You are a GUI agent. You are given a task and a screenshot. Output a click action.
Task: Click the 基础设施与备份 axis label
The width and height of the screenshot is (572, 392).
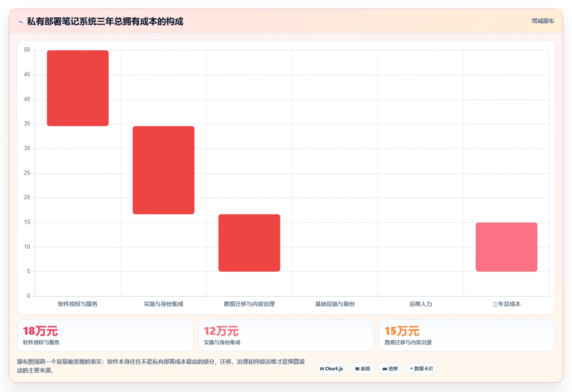coord(335,304)
